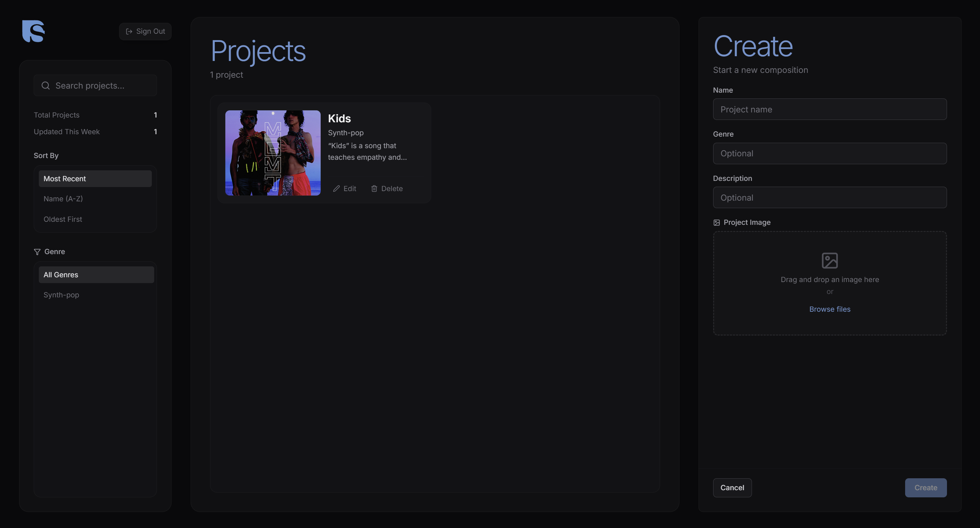Click the Genre filter funnel icon
The width and height of the screenshot is (980, 528).
coord(37,252)
